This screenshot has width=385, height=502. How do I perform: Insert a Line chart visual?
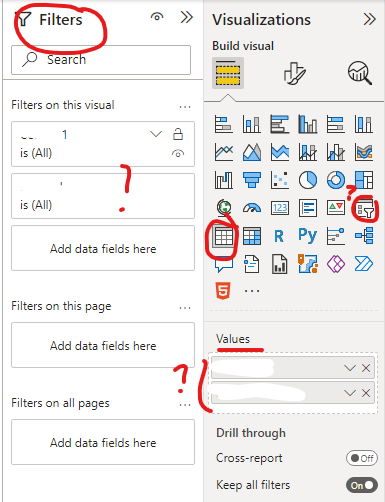point(223,152)
